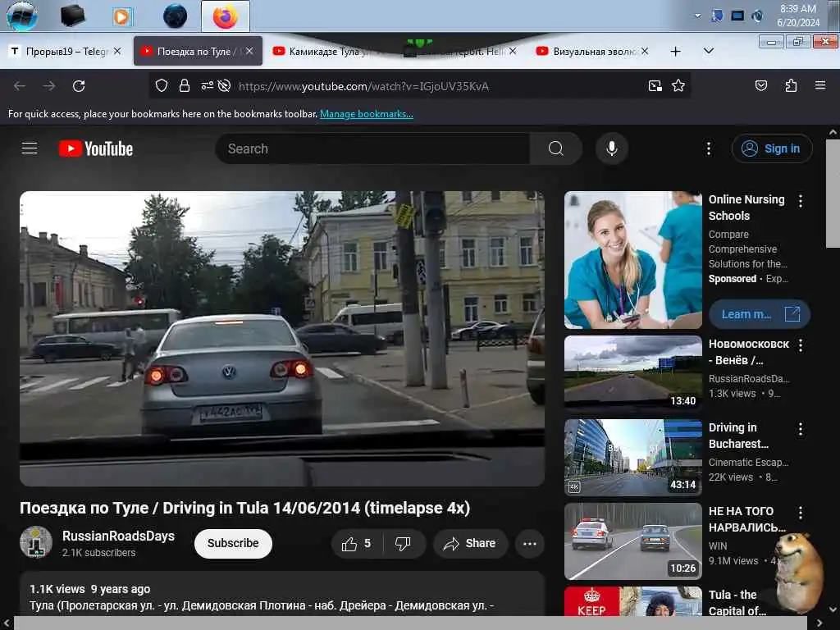
Task: Open a new browser tab
Action: (x=676, y=51)
